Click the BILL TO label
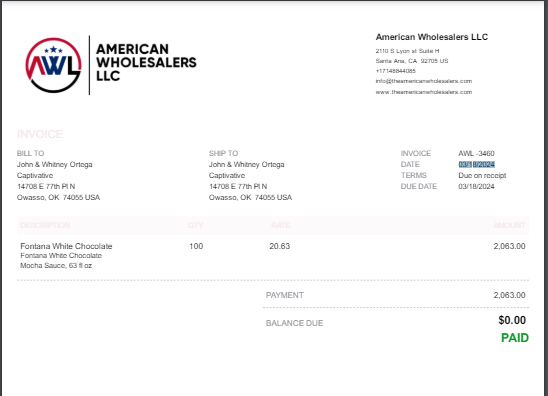Image resolution: width=548 pixels, height=396 pixels. [30, 153]
